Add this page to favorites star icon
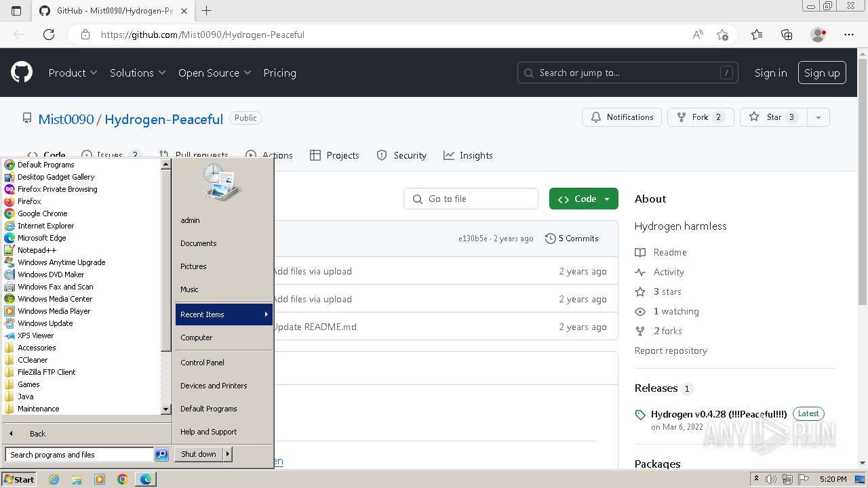This screenshot has width=868, height=488. (x=722, y=35)
